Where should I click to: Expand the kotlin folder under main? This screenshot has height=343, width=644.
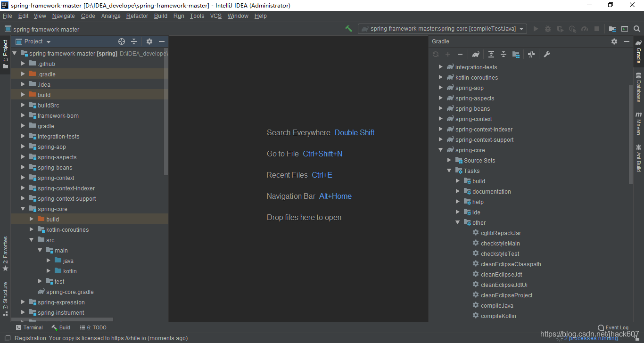click(49, 271)
